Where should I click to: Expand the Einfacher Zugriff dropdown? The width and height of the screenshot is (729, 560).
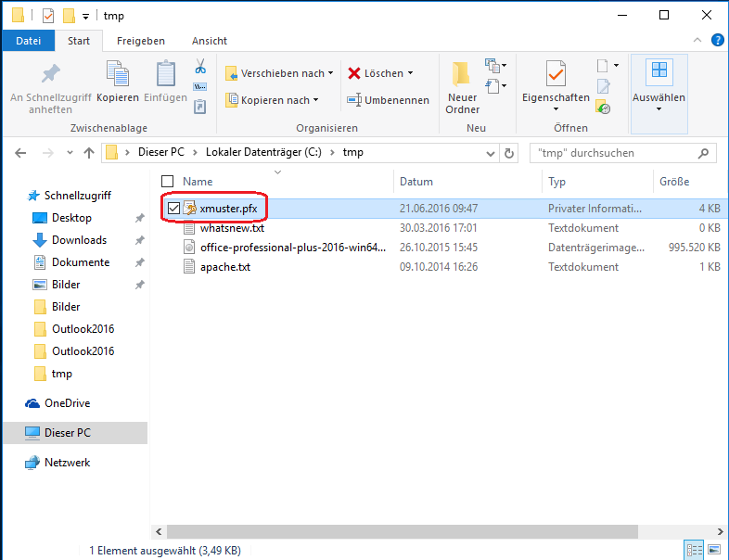[x=505, y=86]
